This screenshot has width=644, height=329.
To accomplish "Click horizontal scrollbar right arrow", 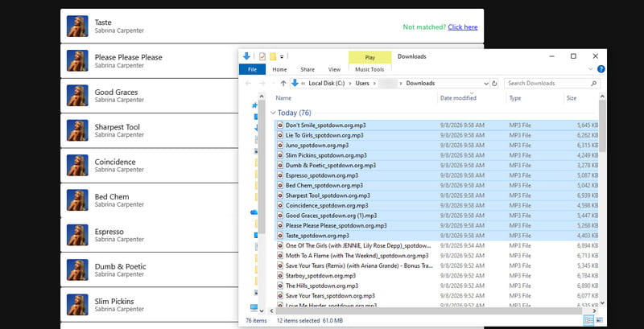I will tap(595, 311).
